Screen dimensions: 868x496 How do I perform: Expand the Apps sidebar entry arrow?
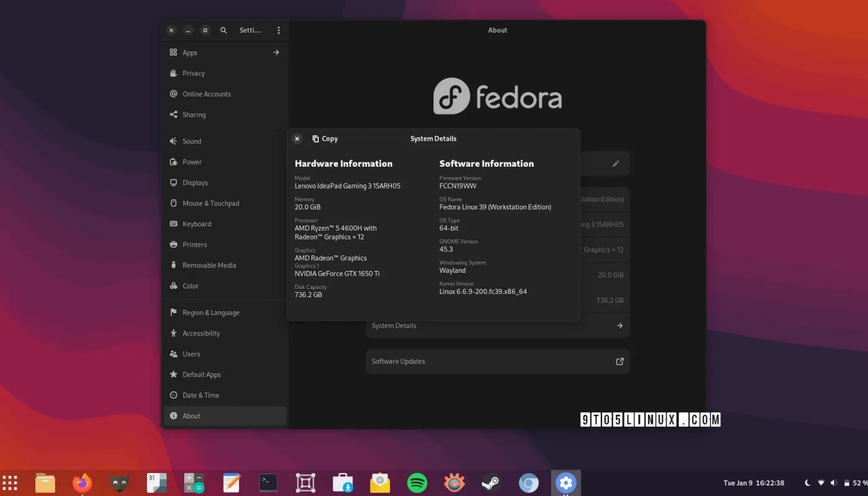pos(276,53)
